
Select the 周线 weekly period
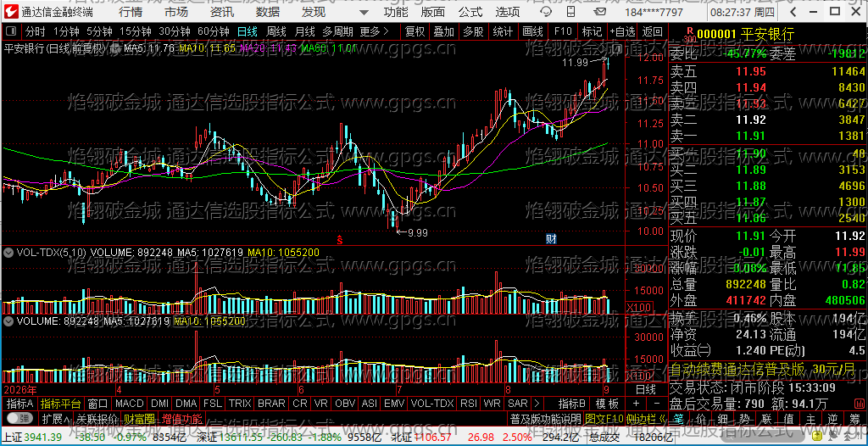click(275, 31)
